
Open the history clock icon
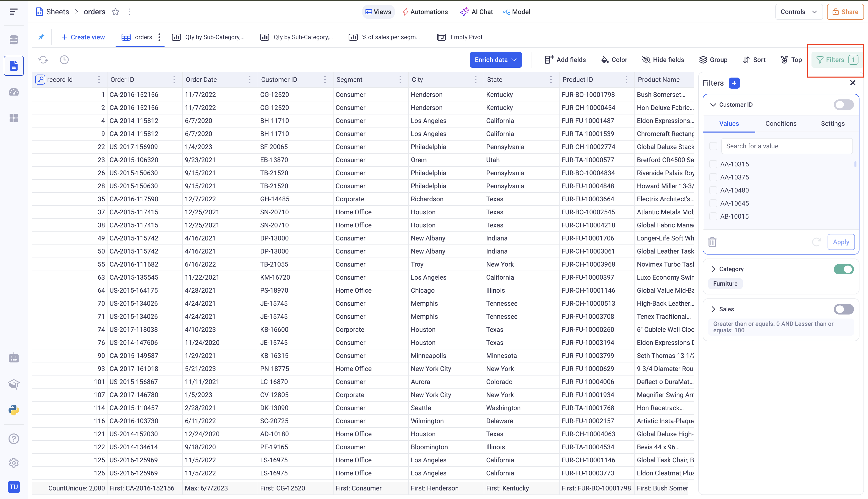(x=64, y=60)
